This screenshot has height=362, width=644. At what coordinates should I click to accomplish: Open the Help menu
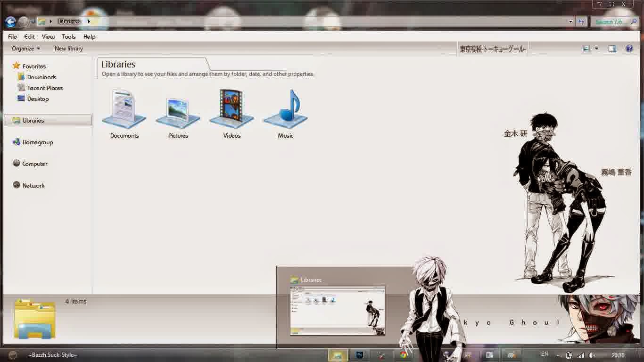(x=89, y=37)
